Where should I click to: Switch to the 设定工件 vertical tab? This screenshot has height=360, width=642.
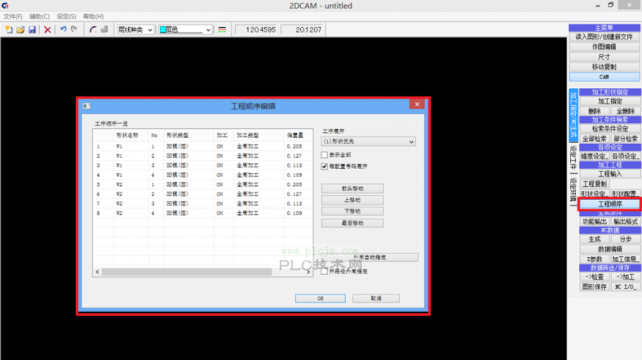(x=573, y=157)
